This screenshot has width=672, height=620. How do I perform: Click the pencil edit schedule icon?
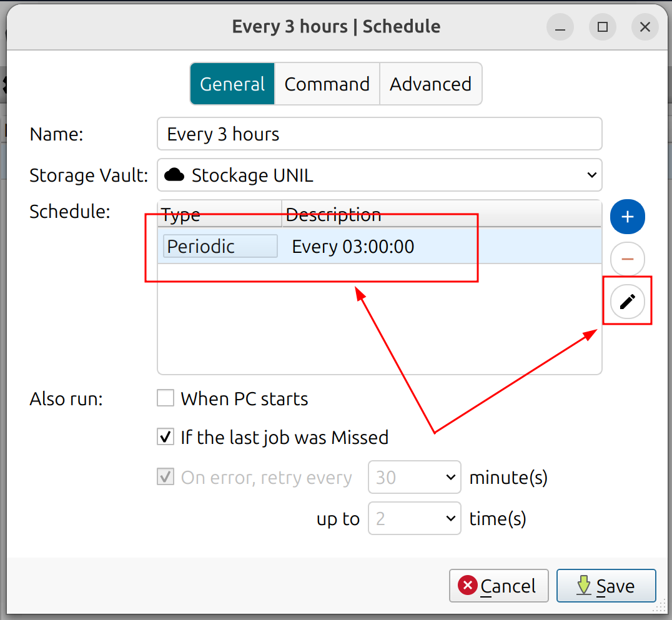pos(627,302)
